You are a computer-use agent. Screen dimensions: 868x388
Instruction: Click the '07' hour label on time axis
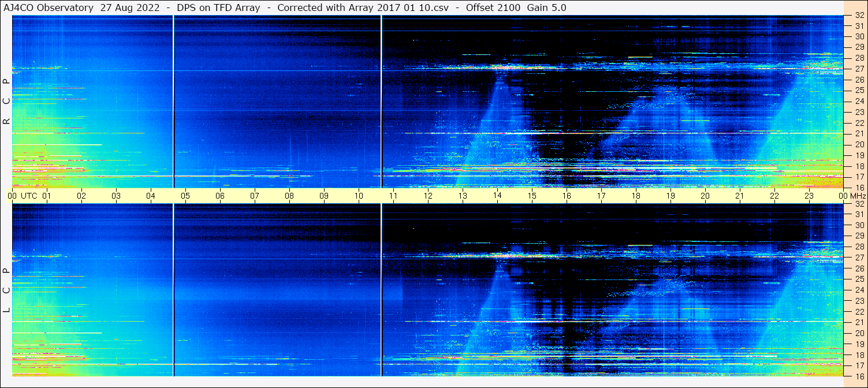[255, 196]
